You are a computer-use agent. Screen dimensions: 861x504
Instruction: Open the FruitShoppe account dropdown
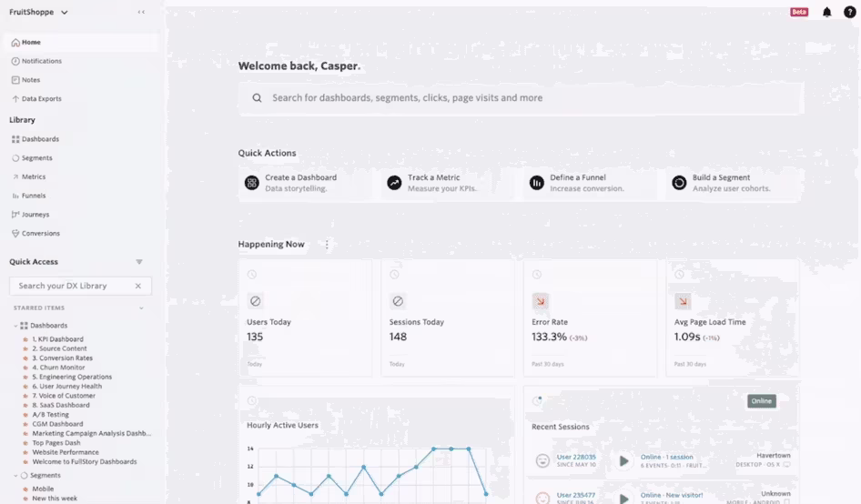[38, 12]
